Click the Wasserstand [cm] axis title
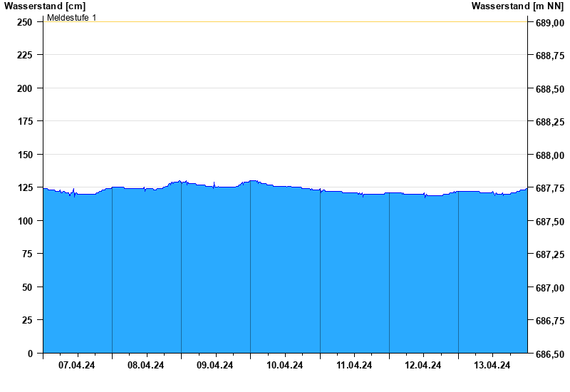The image size is (570, 392). 44,6
